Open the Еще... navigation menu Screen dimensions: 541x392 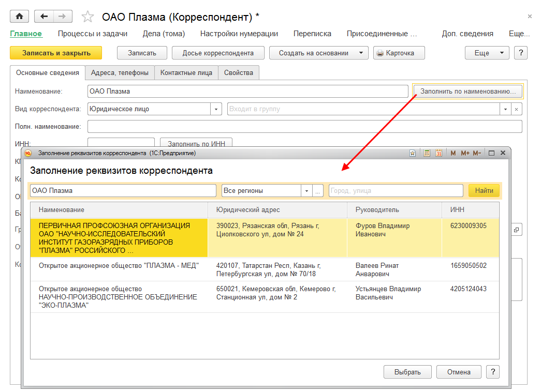pos(519,34)
